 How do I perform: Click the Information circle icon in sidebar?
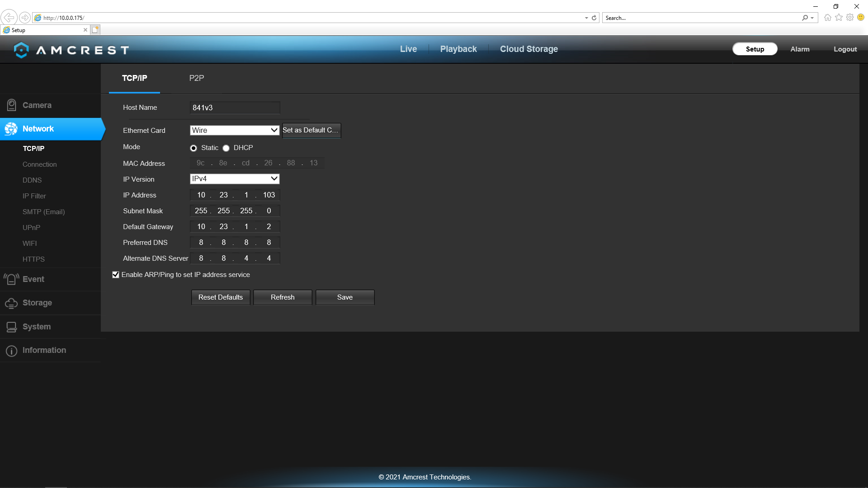coord(12,351)
